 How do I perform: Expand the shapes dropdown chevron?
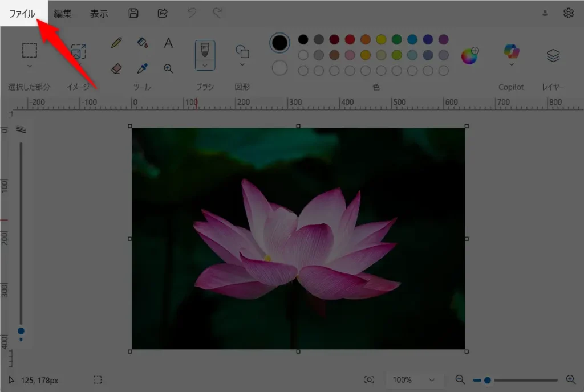click(x=242, y=65)
